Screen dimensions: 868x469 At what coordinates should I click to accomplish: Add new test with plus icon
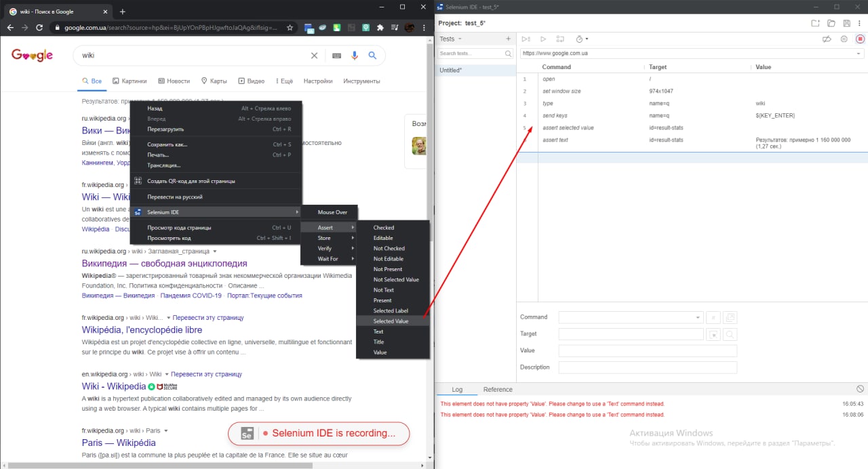[x=509, y=39]
